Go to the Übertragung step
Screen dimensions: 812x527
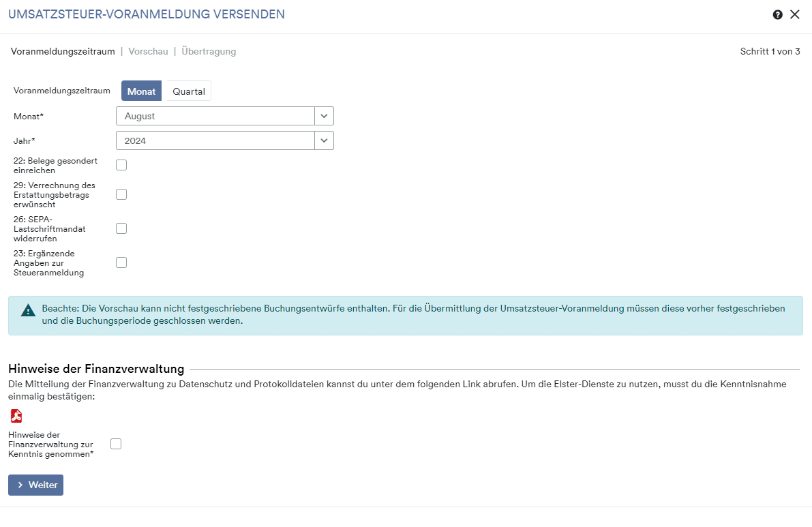coord(209,51)
